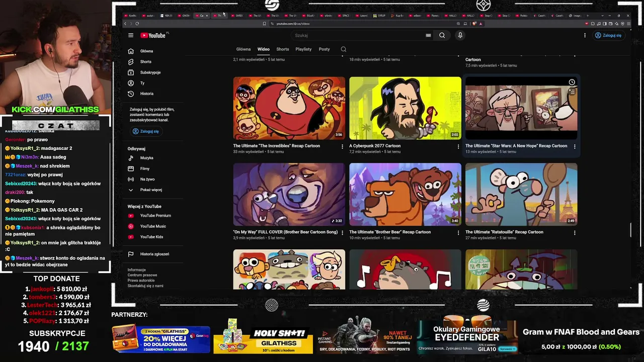Switch to the SYRUP browser tab
The width and height of the screenshot is (644, 362).
(380, 16)
